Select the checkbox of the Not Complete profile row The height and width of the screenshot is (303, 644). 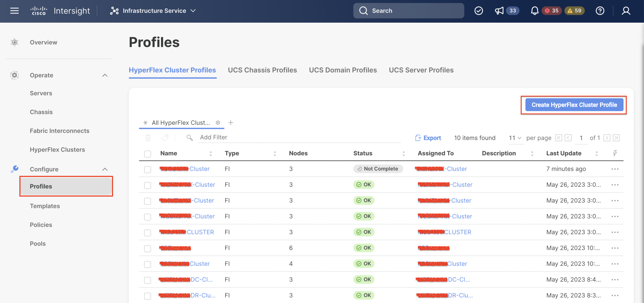pos(147,169)
